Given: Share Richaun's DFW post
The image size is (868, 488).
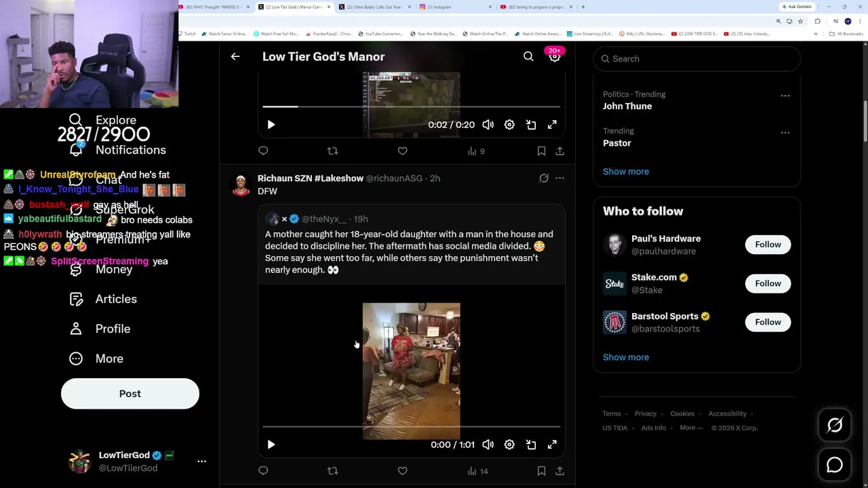Looking at the screenshot, I should click(x=559, y=471).
